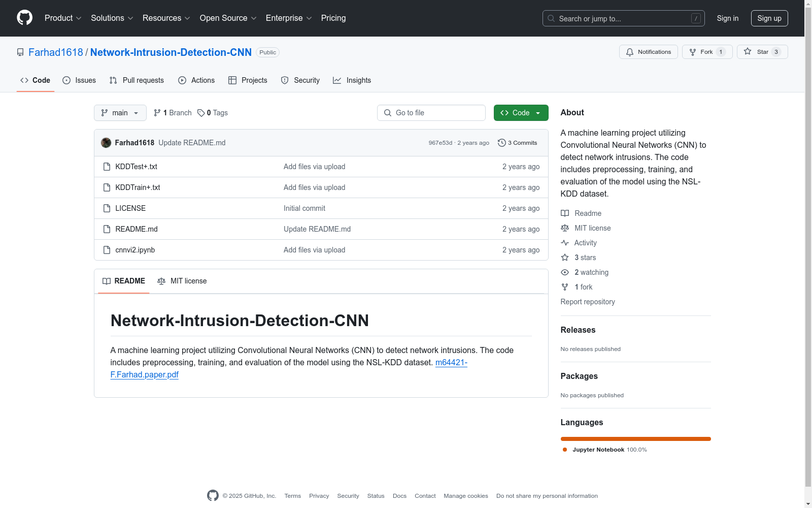Open the Packages heading link
The height and width of the screenshot is (508, 812).
coord(579,376)
